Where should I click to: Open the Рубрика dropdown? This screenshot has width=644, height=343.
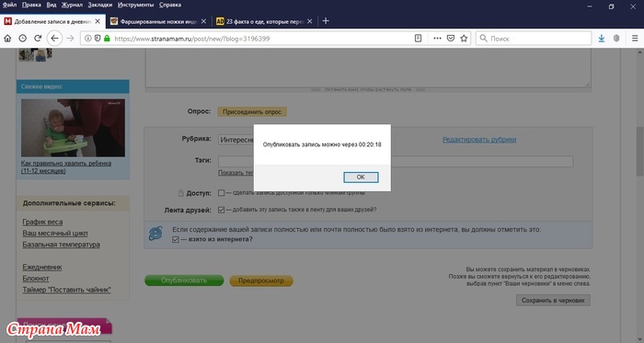(236, 140)
